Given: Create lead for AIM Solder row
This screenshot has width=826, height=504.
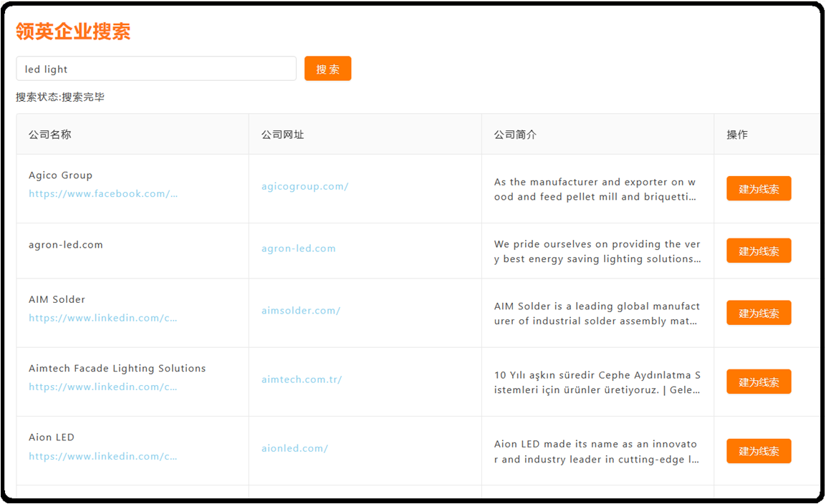Looking at the screenshot, I should [x=759, y=313].
